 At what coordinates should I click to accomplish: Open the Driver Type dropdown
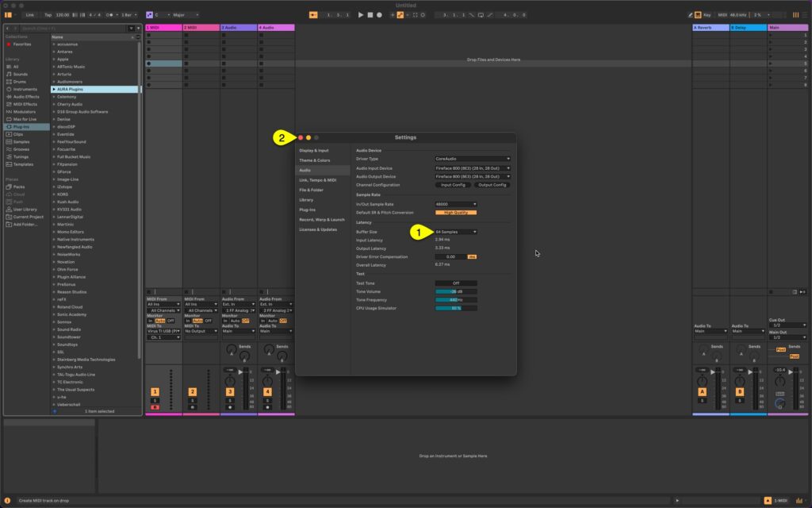tap(473, 159)
